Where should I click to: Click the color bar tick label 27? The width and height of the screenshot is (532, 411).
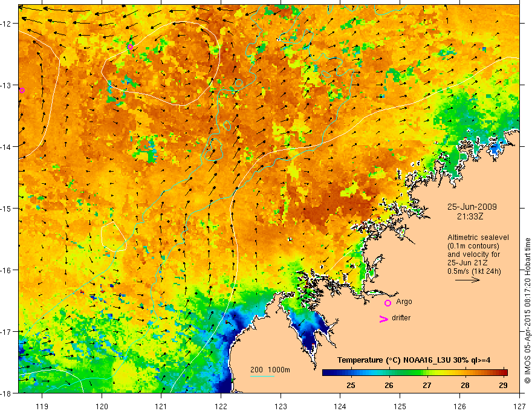(x=427, y=385)
